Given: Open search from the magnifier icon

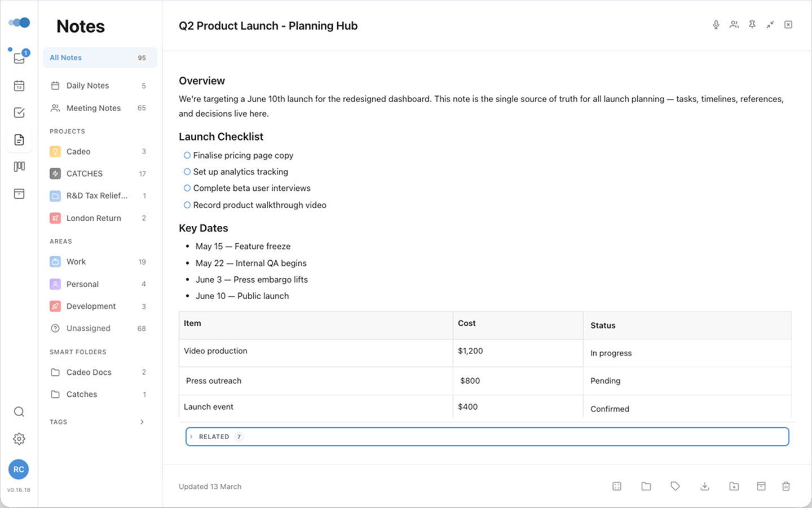Looking at the screenshot, I should (19, 411).
